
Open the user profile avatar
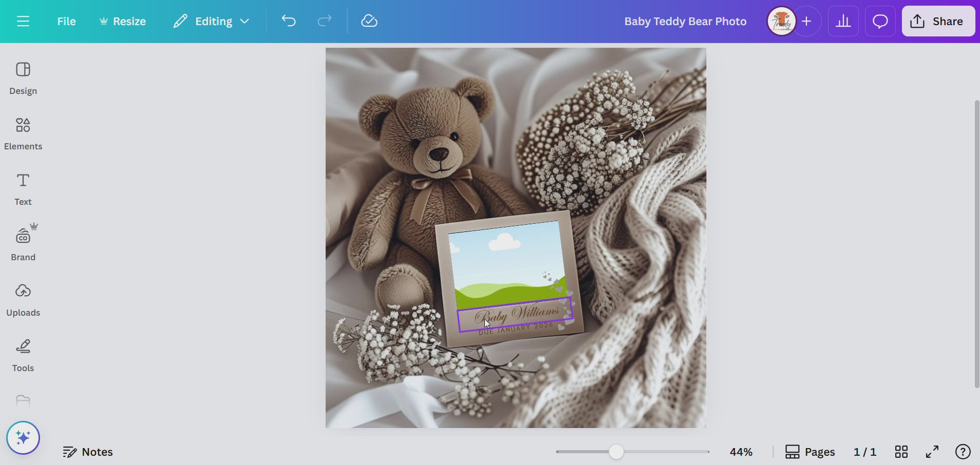click(x=781, y=21)
